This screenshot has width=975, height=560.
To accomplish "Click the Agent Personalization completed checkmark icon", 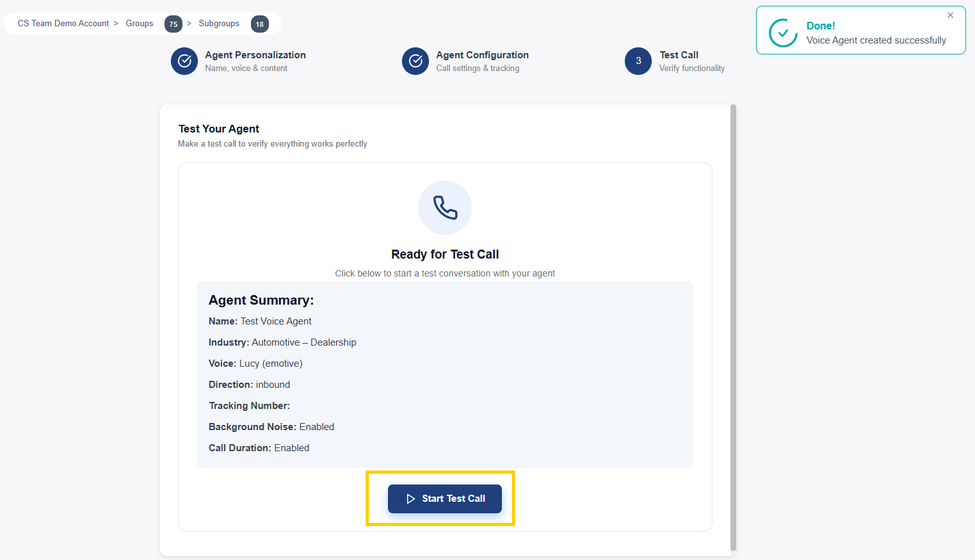I will coord(184,61).
